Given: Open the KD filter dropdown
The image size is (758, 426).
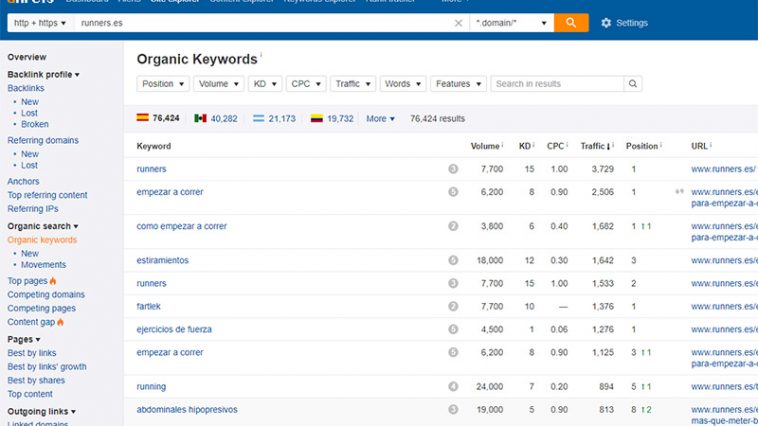Looking at the screenshot, I should point(265,84).
